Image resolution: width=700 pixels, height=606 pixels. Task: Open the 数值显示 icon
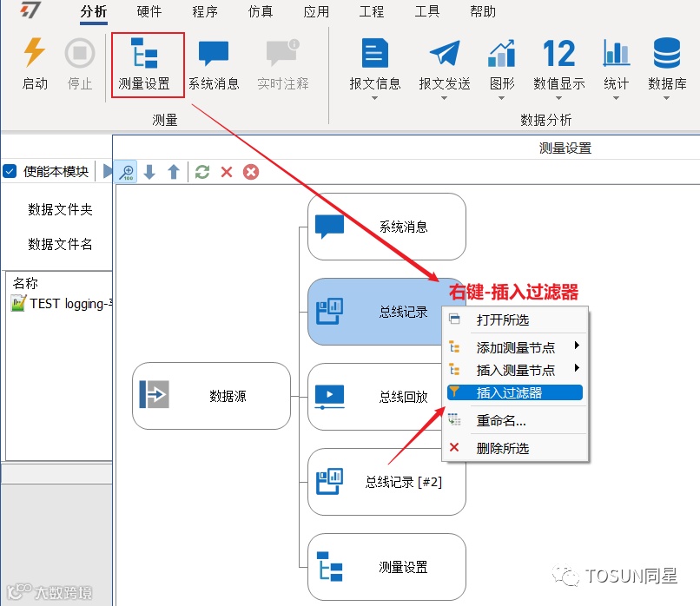click(x=559, y=53)
